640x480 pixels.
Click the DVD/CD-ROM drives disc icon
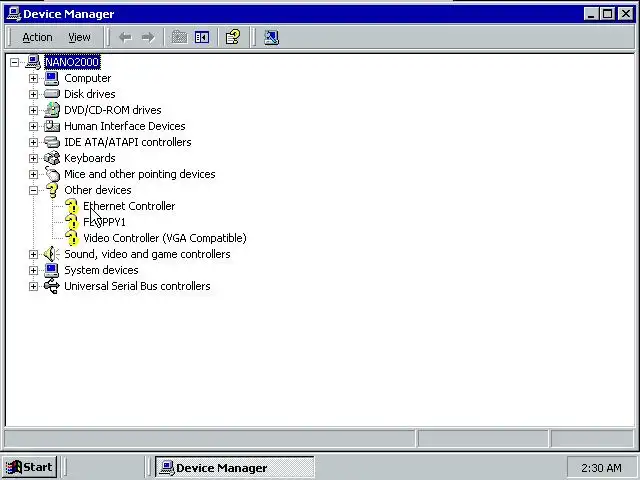52,110
